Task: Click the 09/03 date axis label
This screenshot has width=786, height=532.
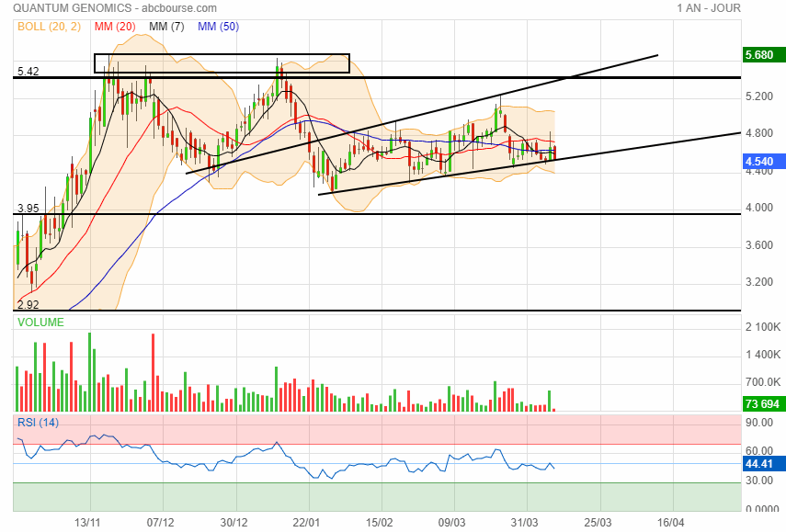Action: pyautogui.click(x=452, y=523)
